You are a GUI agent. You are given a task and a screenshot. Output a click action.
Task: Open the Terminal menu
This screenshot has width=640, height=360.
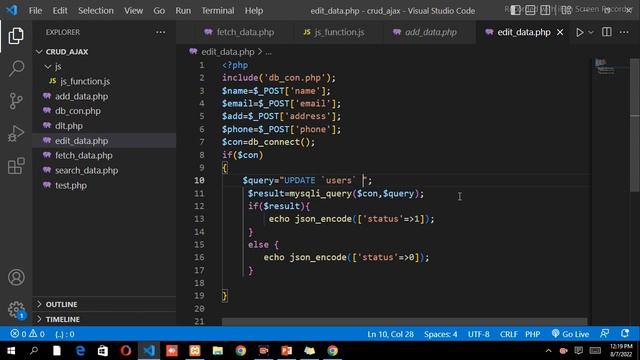(218, 11)
